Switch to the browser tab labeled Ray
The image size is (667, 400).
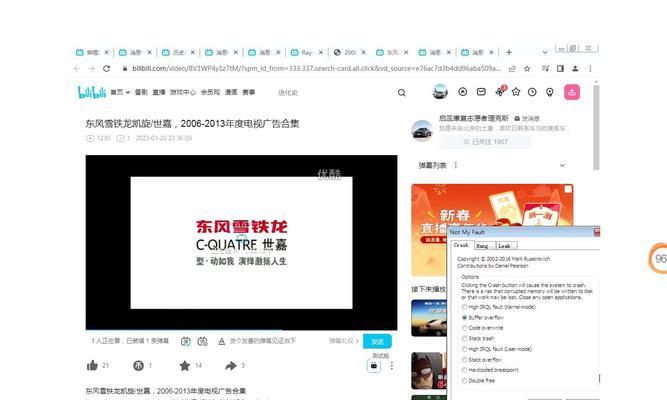pos(306,52)
